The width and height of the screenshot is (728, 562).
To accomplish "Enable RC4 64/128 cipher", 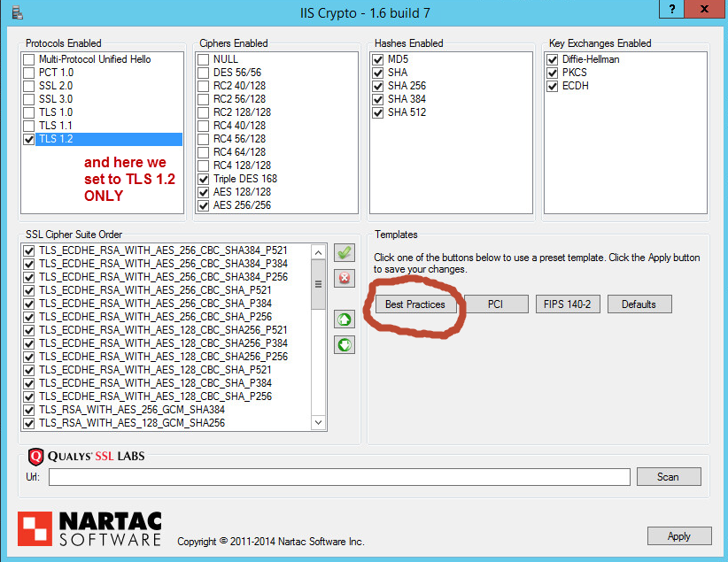I will pos(203,152).
